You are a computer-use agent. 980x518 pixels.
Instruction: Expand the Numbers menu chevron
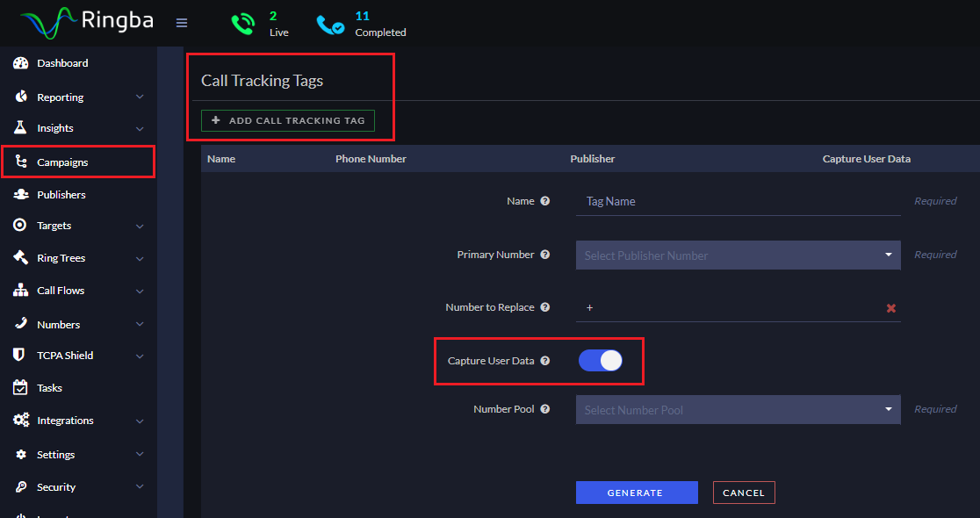140,324
